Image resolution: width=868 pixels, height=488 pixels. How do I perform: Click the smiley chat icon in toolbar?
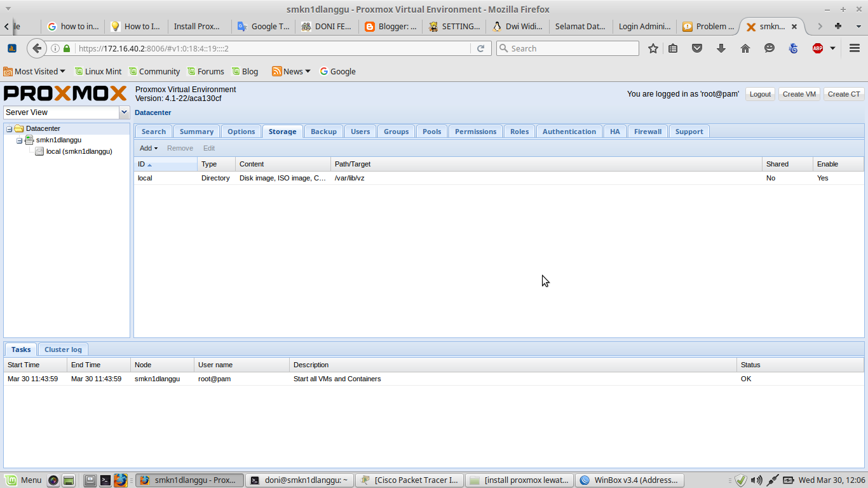pos(770,48)
